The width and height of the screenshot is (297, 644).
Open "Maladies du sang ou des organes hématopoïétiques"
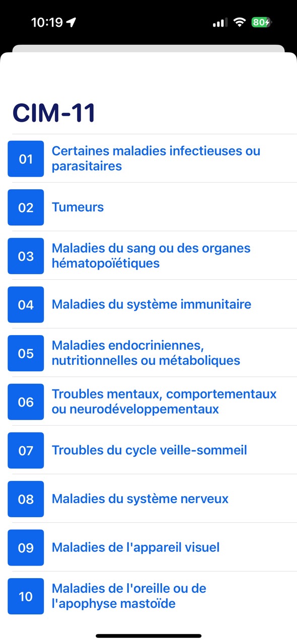(151, 256)
